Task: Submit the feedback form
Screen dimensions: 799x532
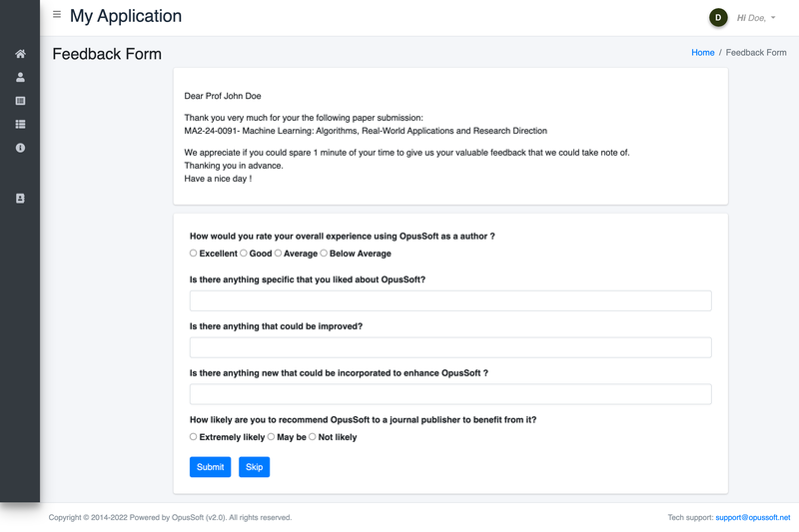Action: pyautogui.click(x=210, y=467)
